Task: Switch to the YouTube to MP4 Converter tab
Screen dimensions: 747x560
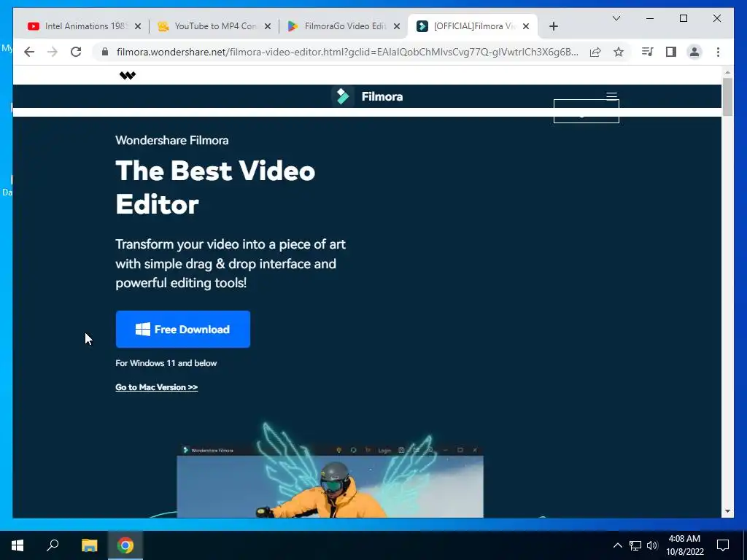Action: click(x=214, y=26)
